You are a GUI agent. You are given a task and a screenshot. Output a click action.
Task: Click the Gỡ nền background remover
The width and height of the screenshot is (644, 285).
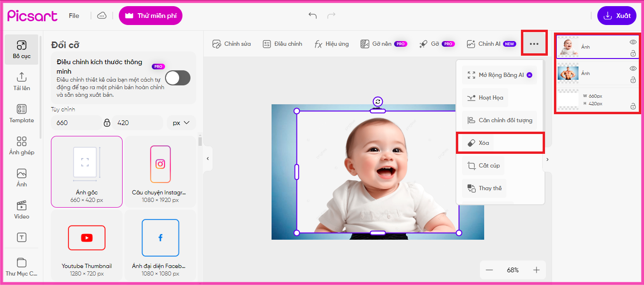click(383, 44)
